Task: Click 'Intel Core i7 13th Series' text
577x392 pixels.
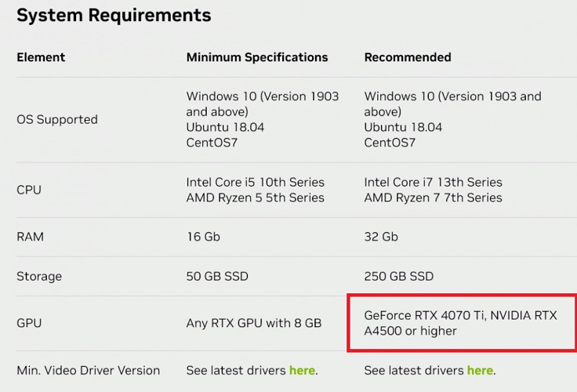Action: click(433, 182)
